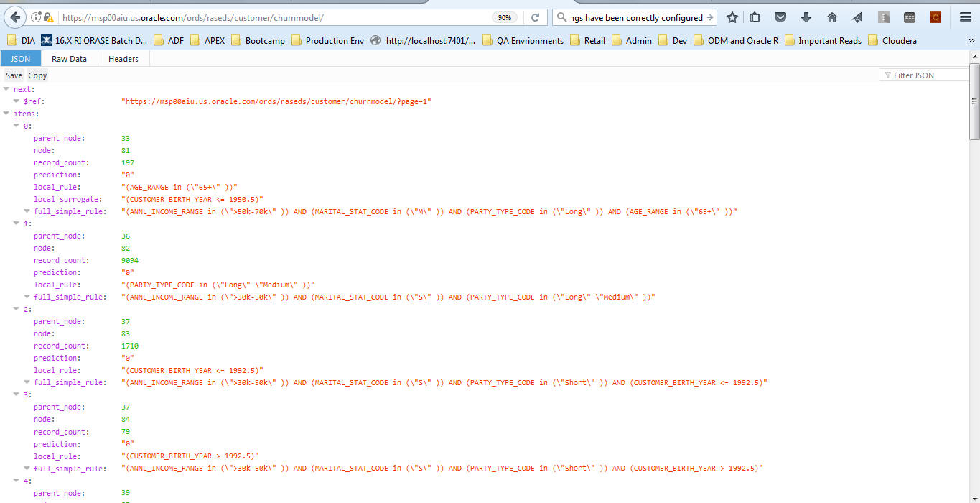Image resolution: width=980 pixels, height=503 pixels.
Task: Go to the home page
Action: 832,17
